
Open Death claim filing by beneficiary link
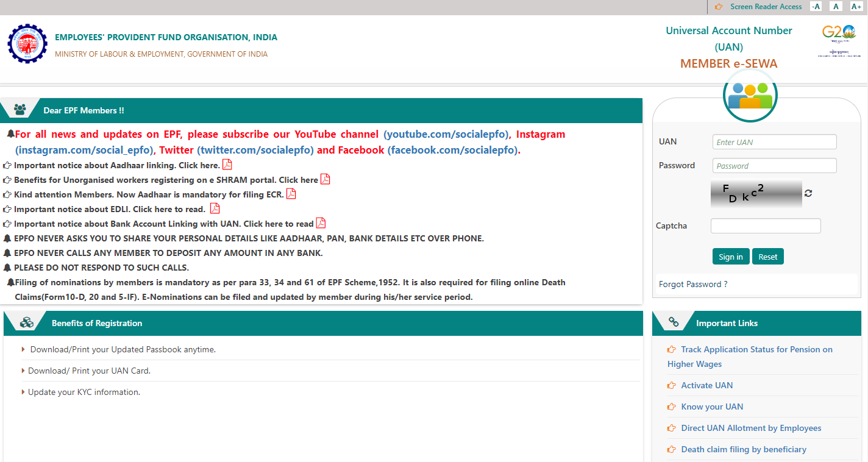point(743,449)
